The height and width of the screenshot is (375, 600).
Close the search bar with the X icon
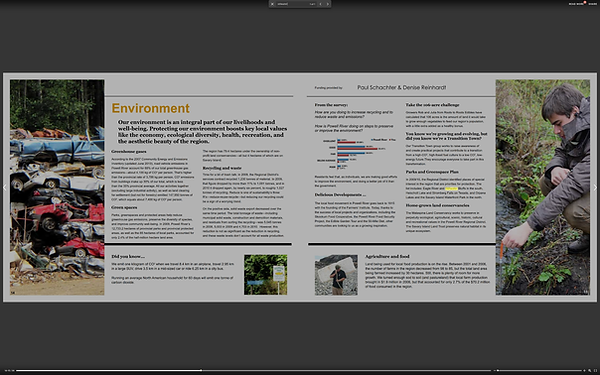(272, 4)
